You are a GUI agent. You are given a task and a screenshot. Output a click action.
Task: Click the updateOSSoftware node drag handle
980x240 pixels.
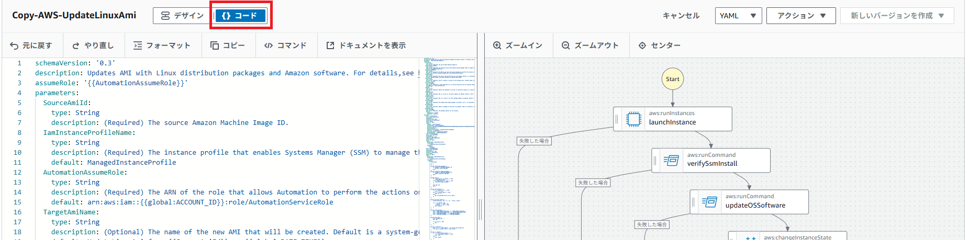[x=693, y=202]
